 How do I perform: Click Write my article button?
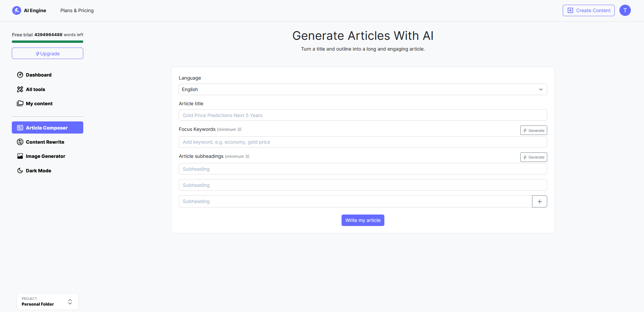(x=363, y=220)
